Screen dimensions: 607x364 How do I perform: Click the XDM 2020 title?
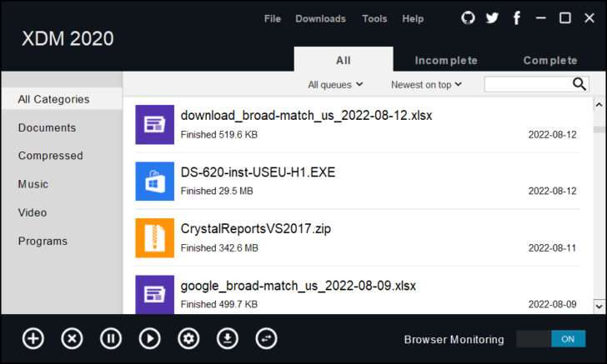[x=68, y=38]
